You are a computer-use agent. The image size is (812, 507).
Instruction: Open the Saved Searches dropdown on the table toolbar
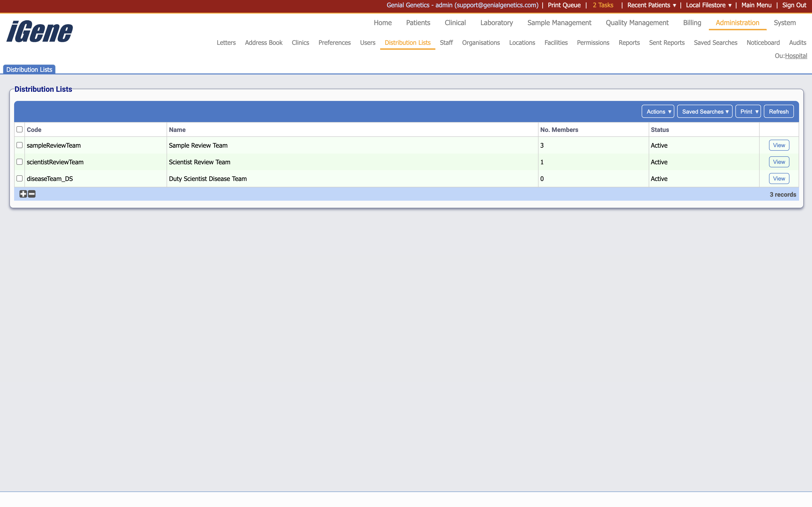tap(704, 111)
